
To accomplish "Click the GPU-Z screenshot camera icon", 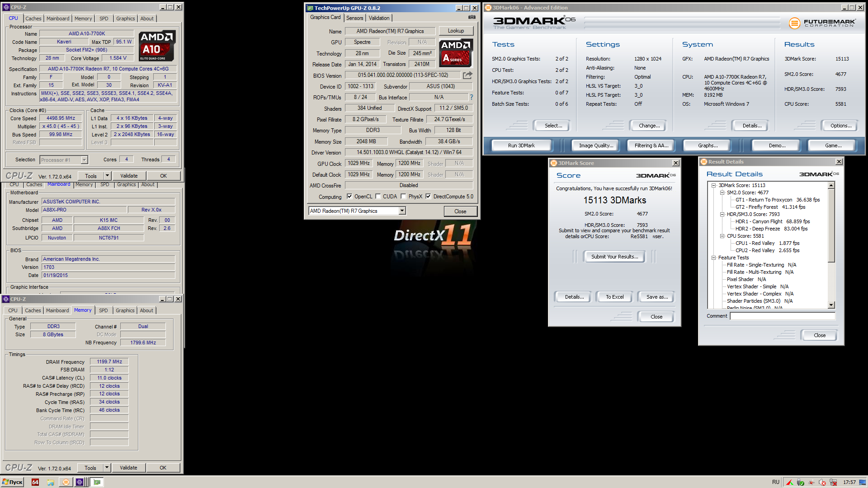I will click(472, 17).
